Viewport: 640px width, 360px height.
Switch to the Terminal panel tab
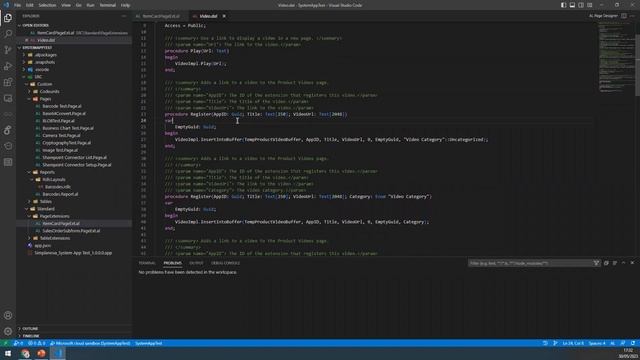coord(147,263)
